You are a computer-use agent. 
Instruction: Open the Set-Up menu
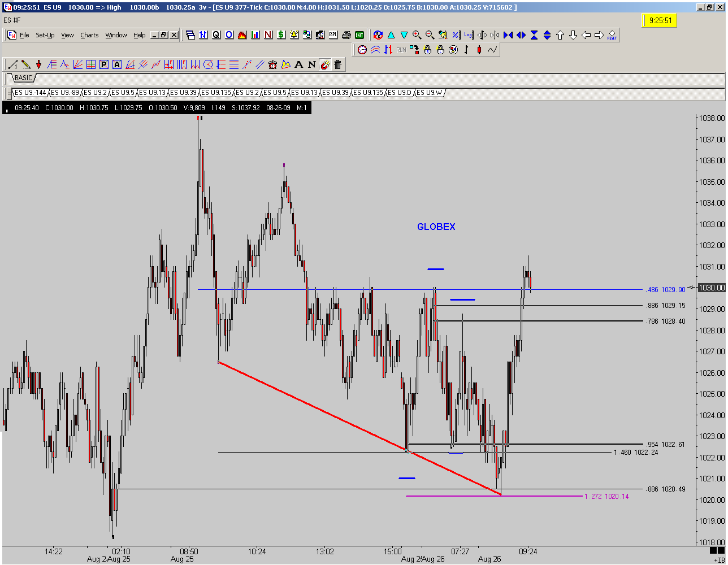point(45,35)
